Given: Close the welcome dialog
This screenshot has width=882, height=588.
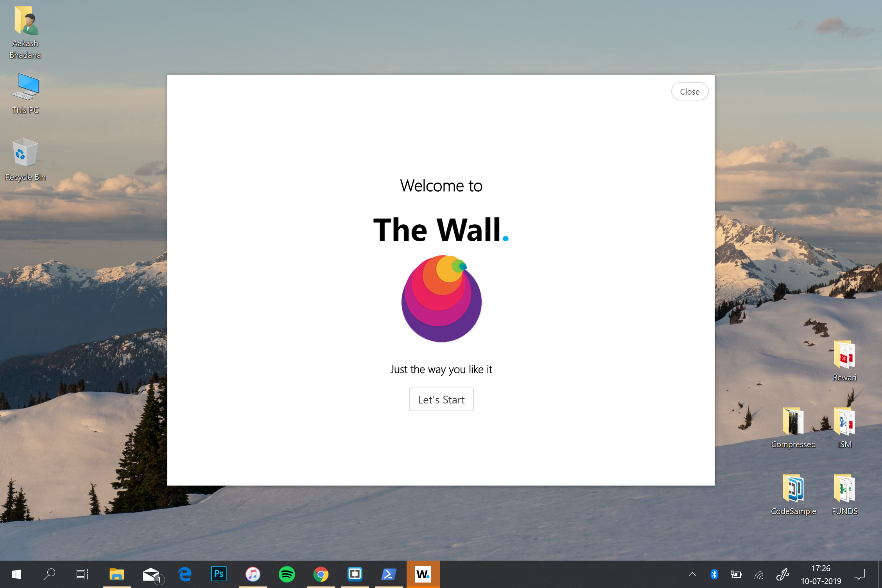Looking at the screenshot, I should (x=689, y=91).
